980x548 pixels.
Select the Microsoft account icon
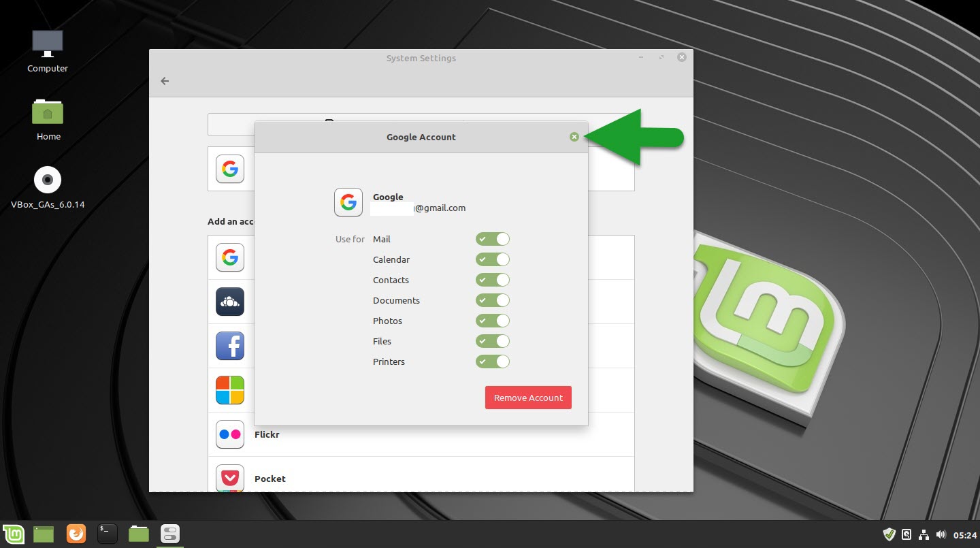coord(230,390)
